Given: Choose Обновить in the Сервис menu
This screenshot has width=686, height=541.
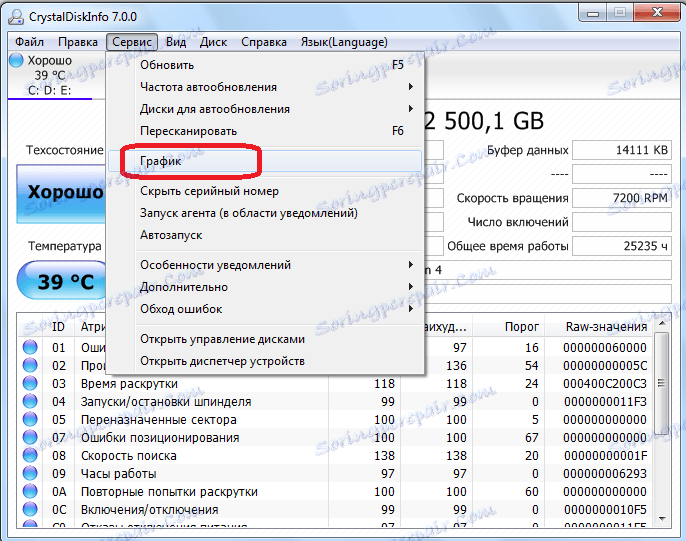Looking at the screenshot, I should (265, 65).
